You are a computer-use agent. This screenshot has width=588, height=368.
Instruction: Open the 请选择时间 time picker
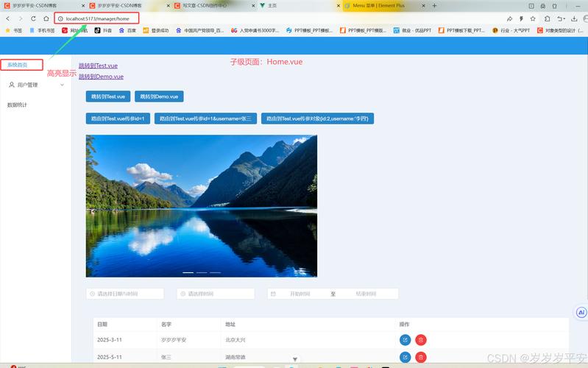click(216, 294)
